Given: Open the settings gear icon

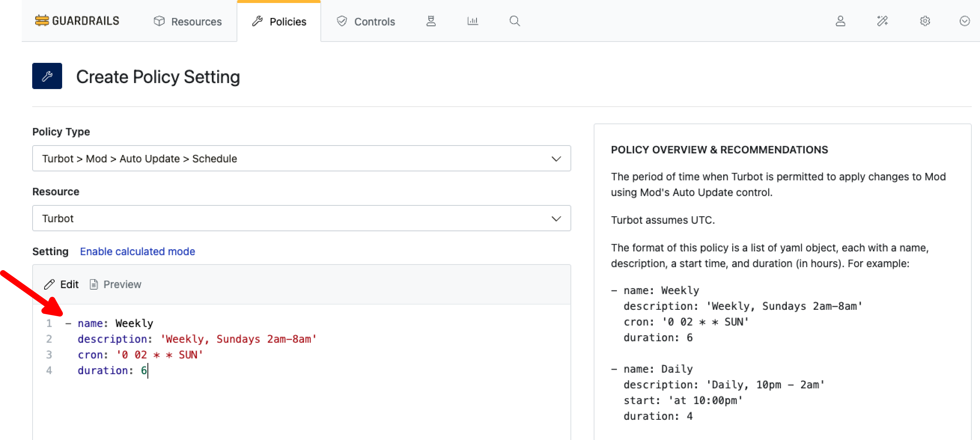Looking at the screenshot, I should pyautogui.click(x=925, y=21).
